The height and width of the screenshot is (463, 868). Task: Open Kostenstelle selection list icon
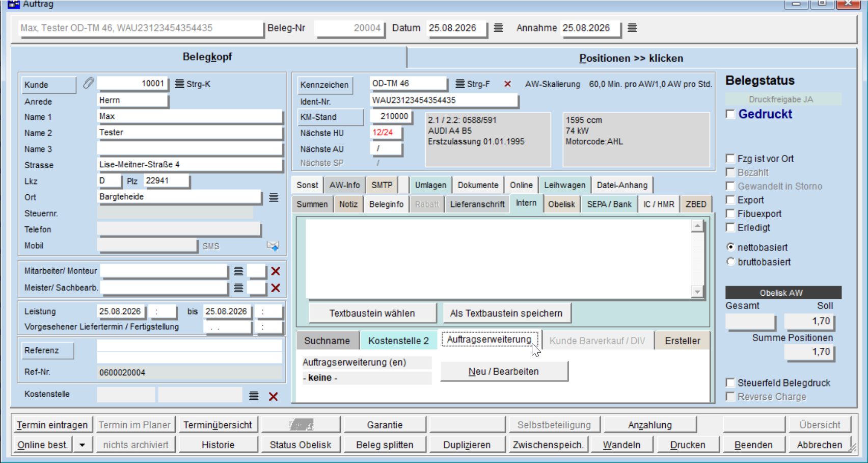pyautogui.click(x=254, y=396)
